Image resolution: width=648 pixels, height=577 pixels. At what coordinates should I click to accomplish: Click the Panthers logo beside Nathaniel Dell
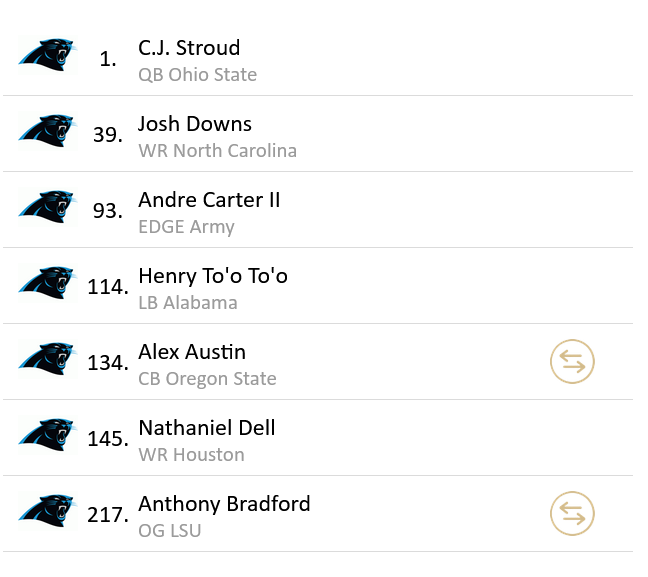click(x=47, y=434)
